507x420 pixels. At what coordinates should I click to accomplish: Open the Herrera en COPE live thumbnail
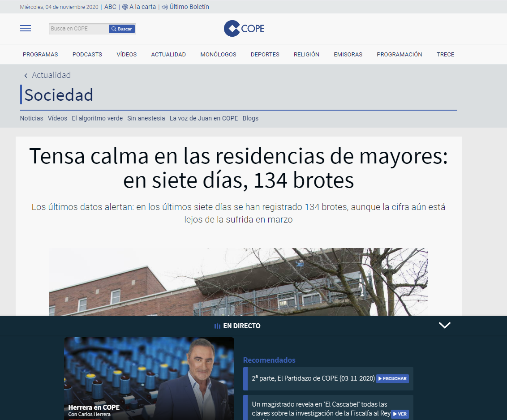click(x=149, y=379)
